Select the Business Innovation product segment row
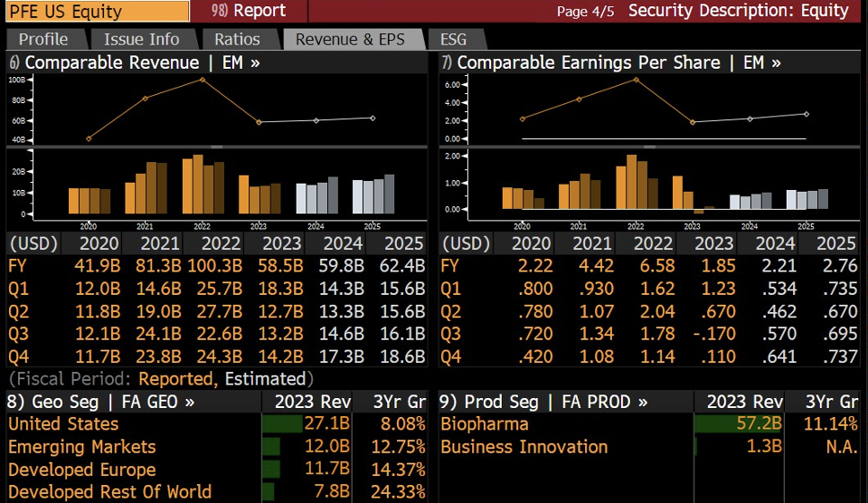 point(649,447)
